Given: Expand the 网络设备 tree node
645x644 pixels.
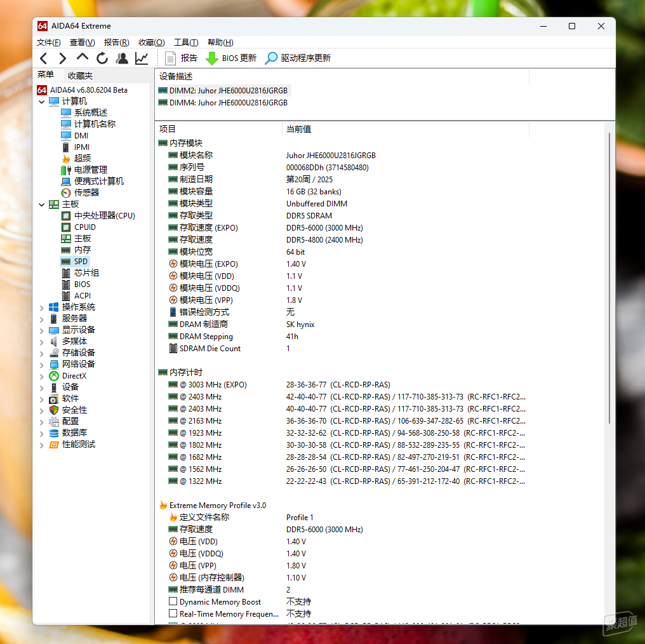Looking at the screenshot, I should [x=41, y=365].
